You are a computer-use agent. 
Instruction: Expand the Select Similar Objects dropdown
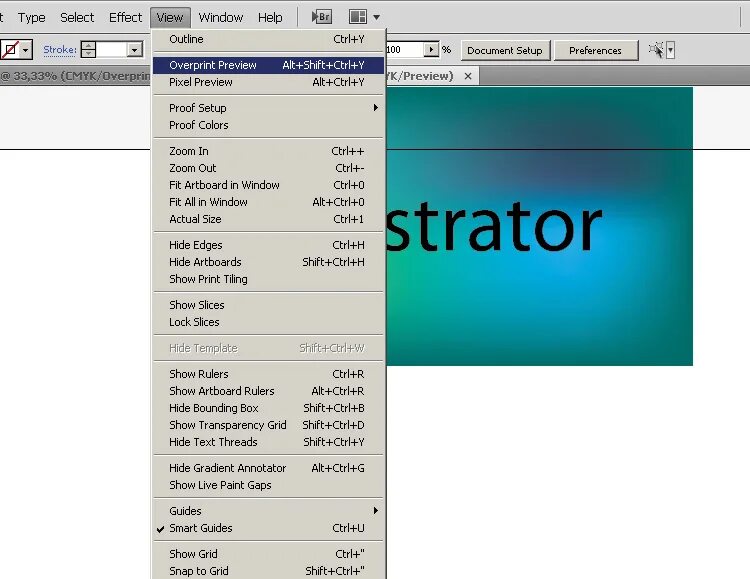pyautogui.click(x=671, y=50)
